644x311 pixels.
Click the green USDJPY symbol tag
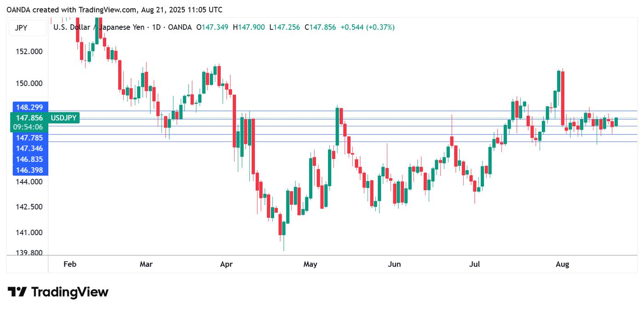[63, 118]
